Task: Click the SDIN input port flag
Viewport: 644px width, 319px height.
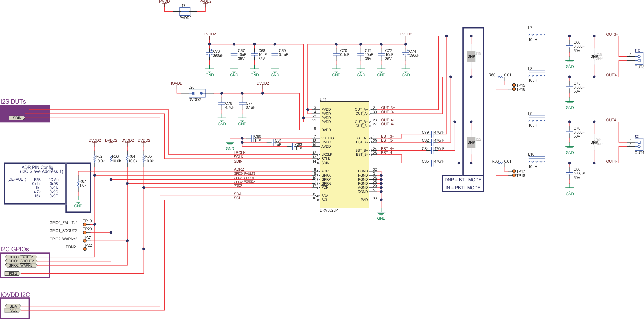Action: (17, 118)
